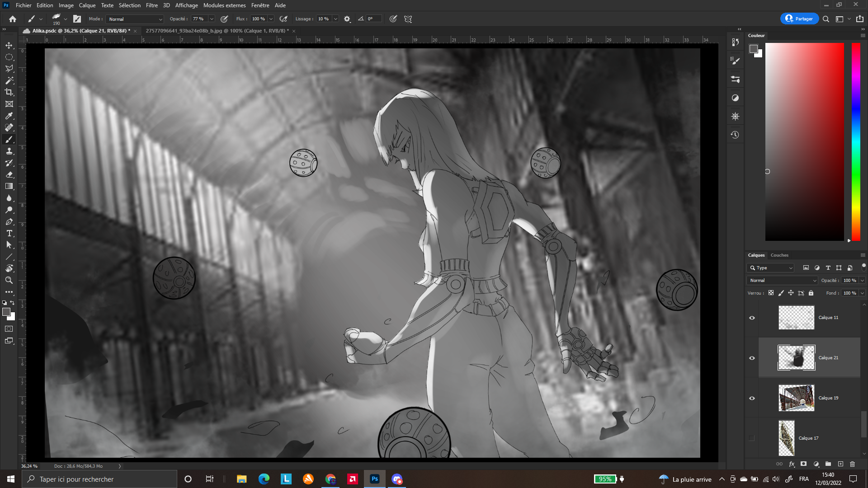Image resolution: width=868 pixels, height=488 pixels.
Task: Hide the Calque 11 layer
Action: click(x=752, y=318)
